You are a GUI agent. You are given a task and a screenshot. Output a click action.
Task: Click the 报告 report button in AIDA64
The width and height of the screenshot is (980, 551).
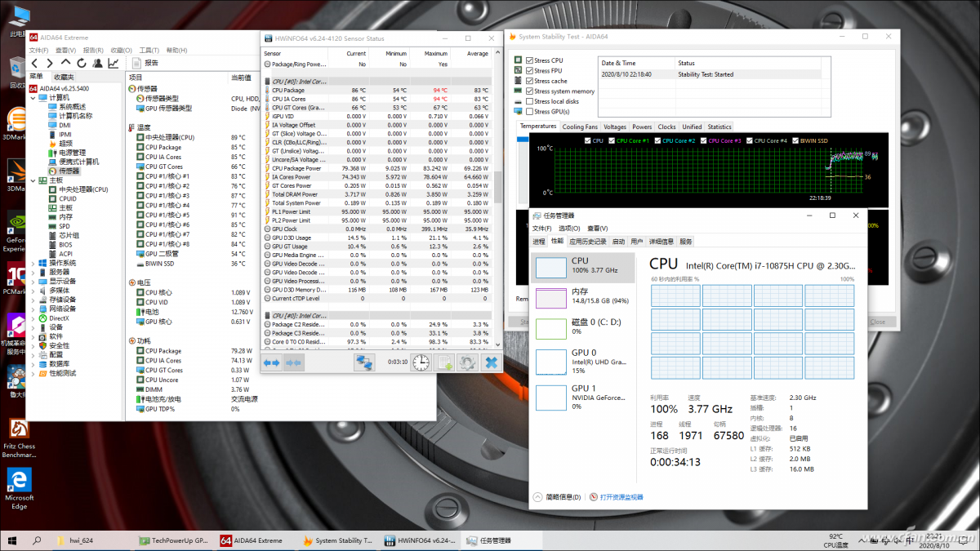(x=145, y=63)
